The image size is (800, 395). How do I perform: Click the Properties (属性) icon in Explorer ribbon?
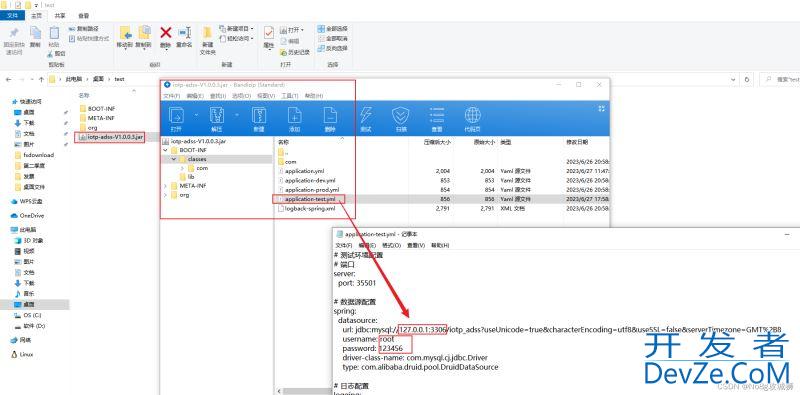(269, 34)
